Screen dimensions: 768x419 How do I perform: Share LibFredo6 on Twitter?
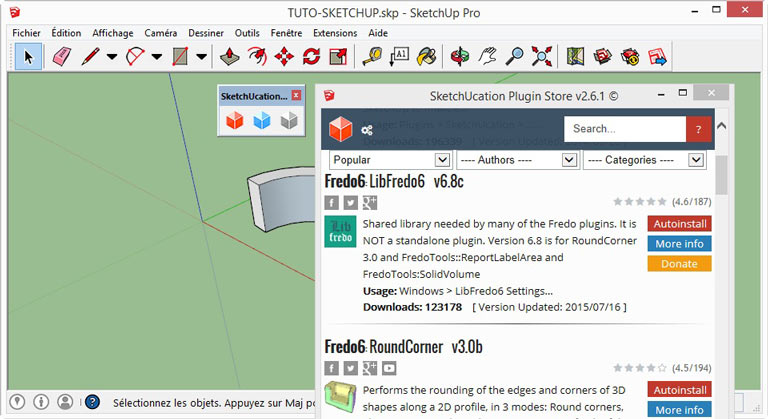(351, 202)
